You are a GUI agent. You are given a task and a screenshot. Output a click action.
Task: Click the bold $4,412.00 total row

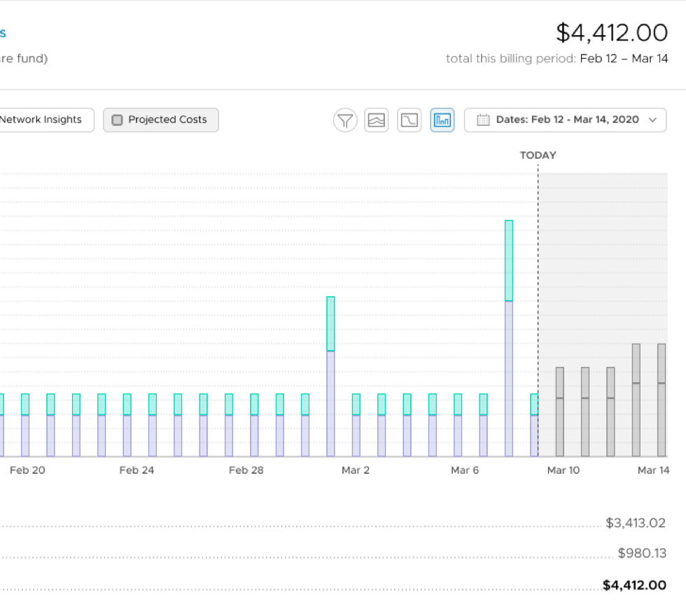634,585
